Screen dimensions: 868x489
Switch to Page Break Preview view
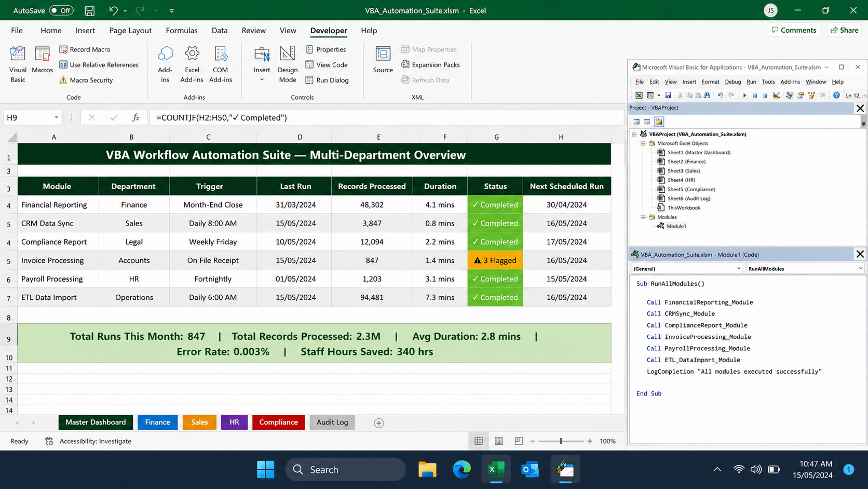[x=518, y=441]
